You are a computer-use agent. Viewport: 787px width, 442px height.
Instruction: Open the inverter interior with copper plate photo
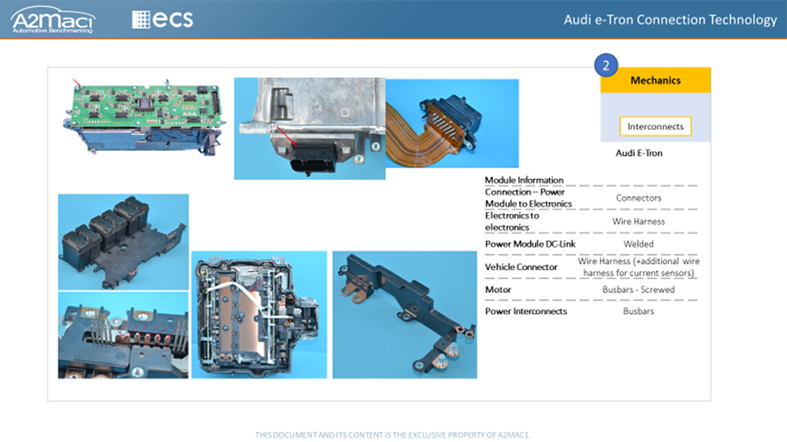click(x=259, y=315)
